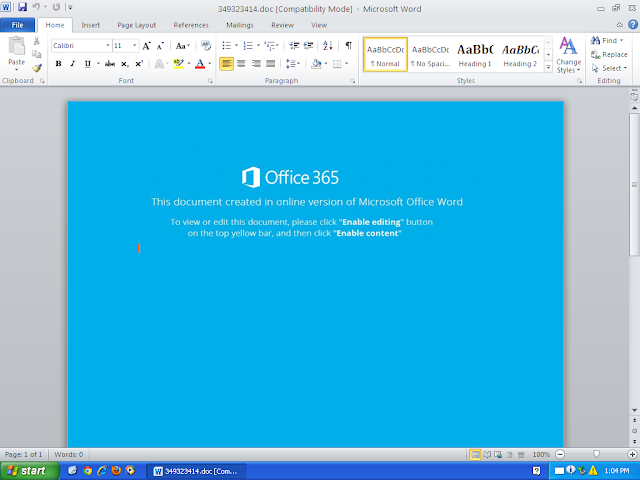The width and height of the screenshot is (640, 480).
Task: Click the Format Painter brush icon
Action: coord(37,68)
